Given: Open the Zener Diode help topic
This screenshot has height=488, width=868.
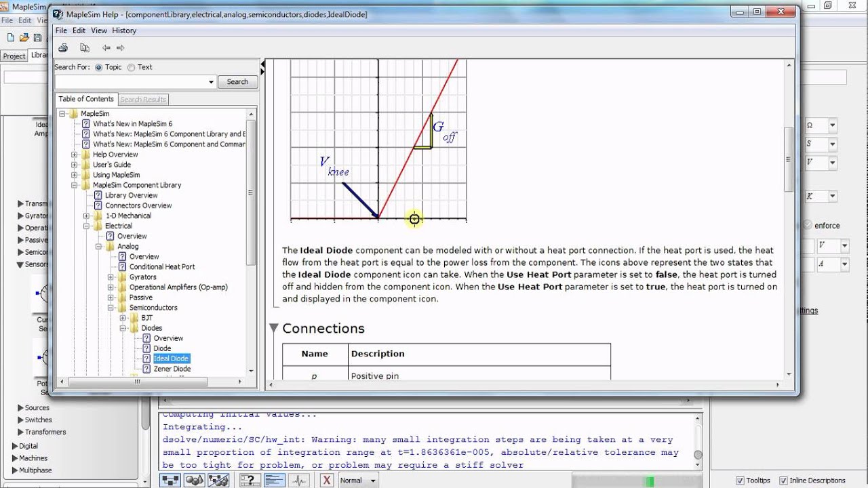Looking at the screenshot, I should [x=172, y=369].
